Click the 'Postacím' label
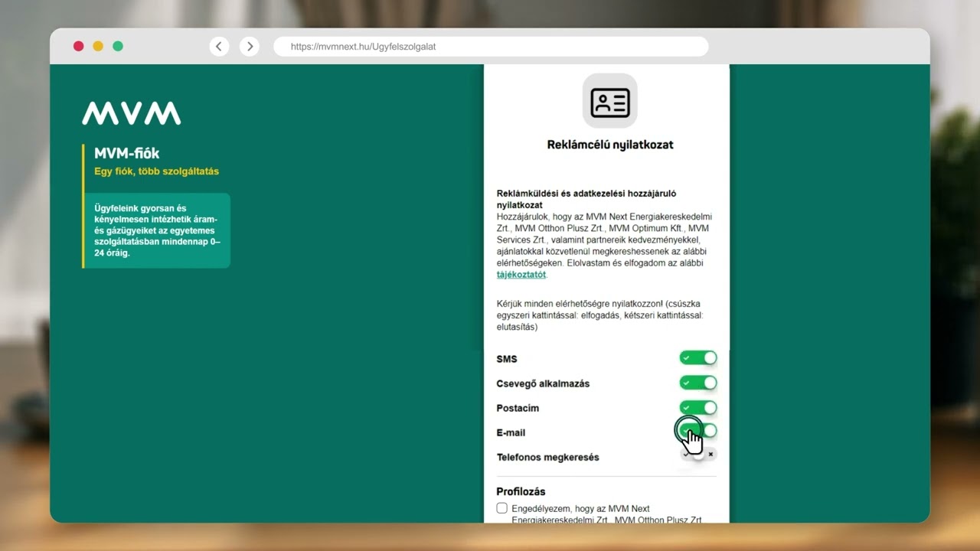This screenshot has width=980, height=551. point(518,408)
